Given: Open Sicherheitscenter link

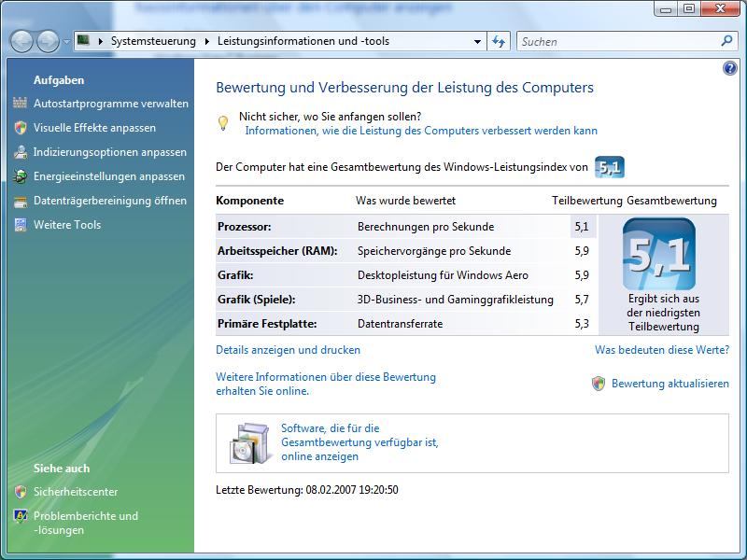Looking at the screenshot, I should pos(76,492).
